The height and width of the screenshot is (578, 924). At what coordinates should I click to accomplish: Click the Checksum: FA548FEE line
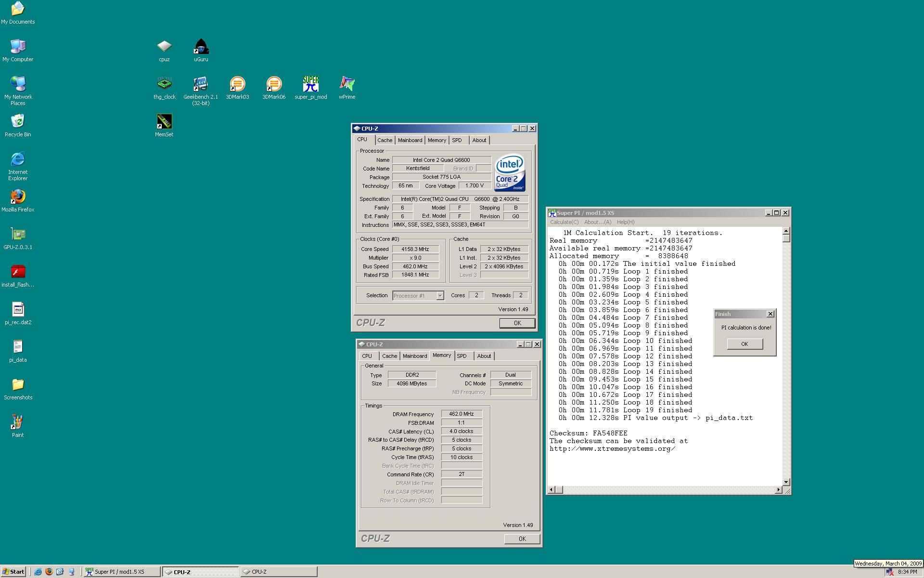589,433
